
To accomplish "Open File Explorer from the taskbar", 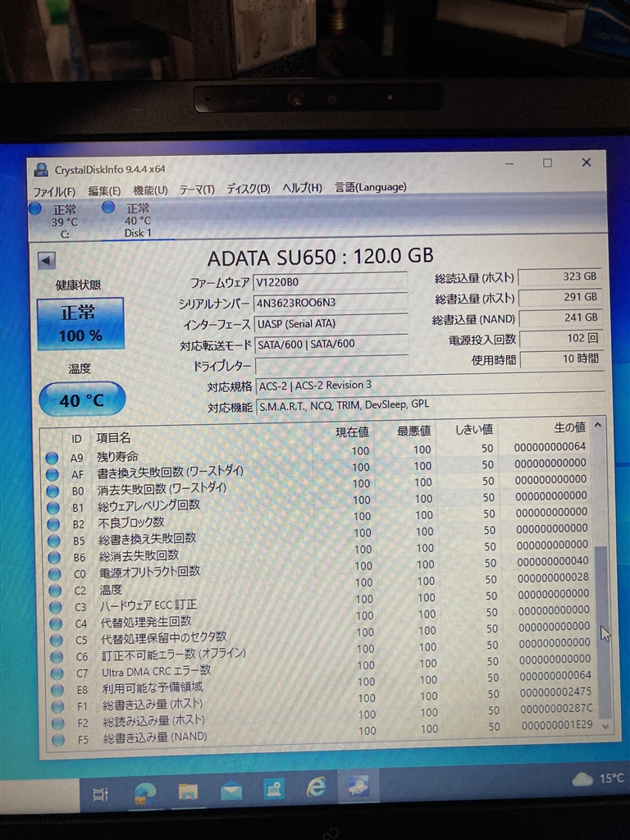I will [188, 792].
